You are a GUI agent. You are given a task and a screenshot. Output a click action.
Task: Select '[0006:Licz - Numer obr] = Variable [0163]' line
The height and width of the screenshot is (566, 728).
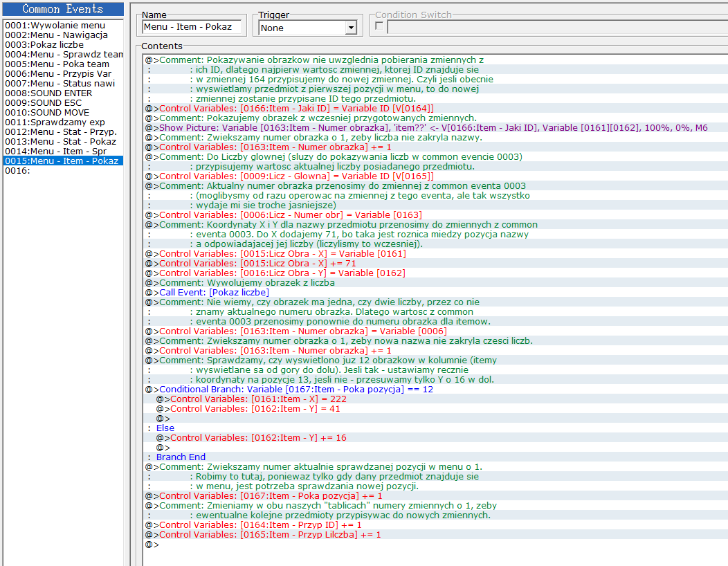435,215
